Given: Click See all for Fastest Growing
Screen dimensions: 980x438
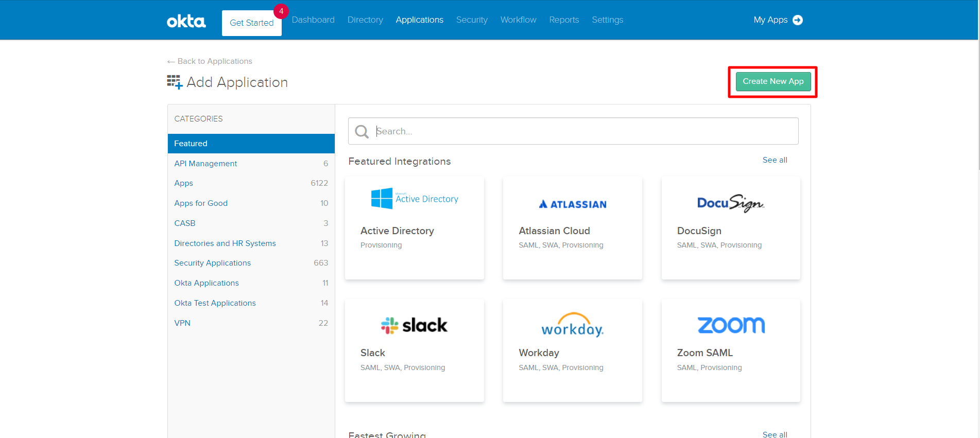Looking at the screenshot, I should [775, 434].
